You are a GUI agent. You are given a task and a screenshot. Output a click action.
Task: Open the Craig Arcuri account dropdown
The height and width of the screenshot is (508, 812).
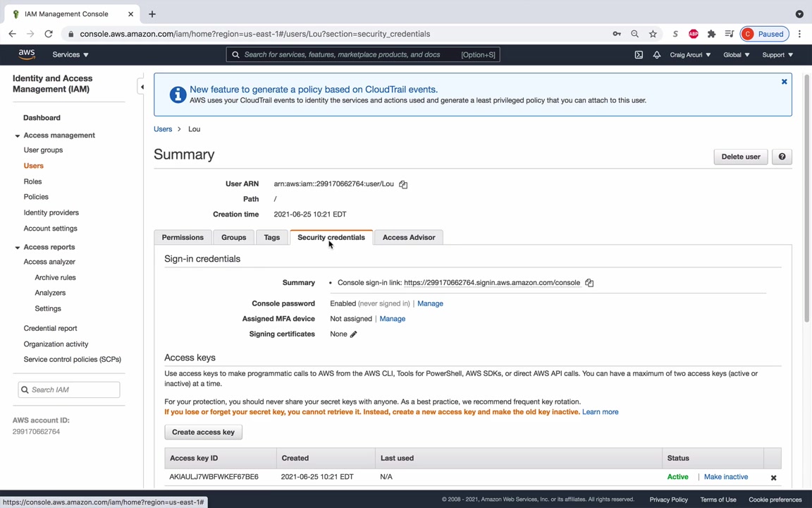pyautogui.click(x=690, y=54)
